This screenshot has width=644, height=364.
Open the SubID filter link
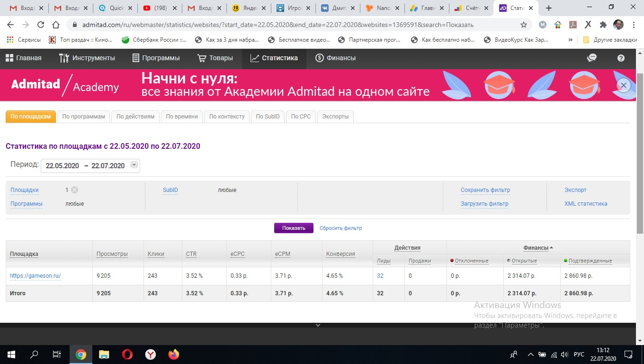(170, 190)
